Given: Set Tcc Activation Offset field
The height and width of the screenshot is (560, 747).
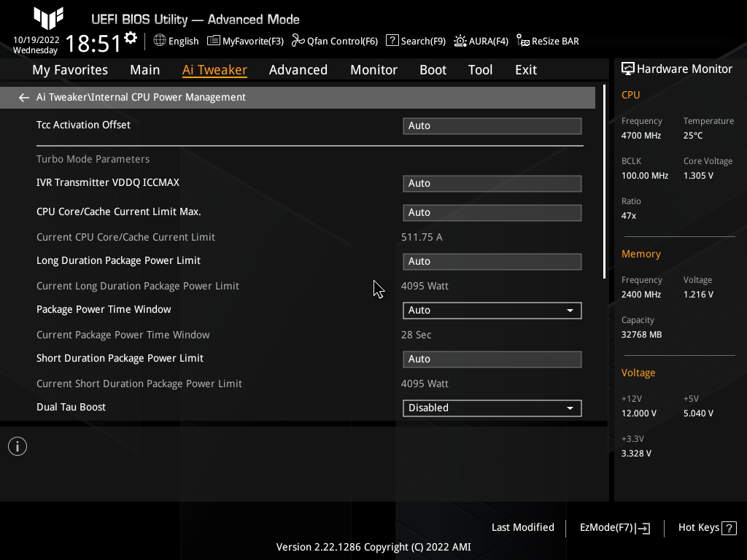Looking at the screenshot, I should (x=492, y=125).
